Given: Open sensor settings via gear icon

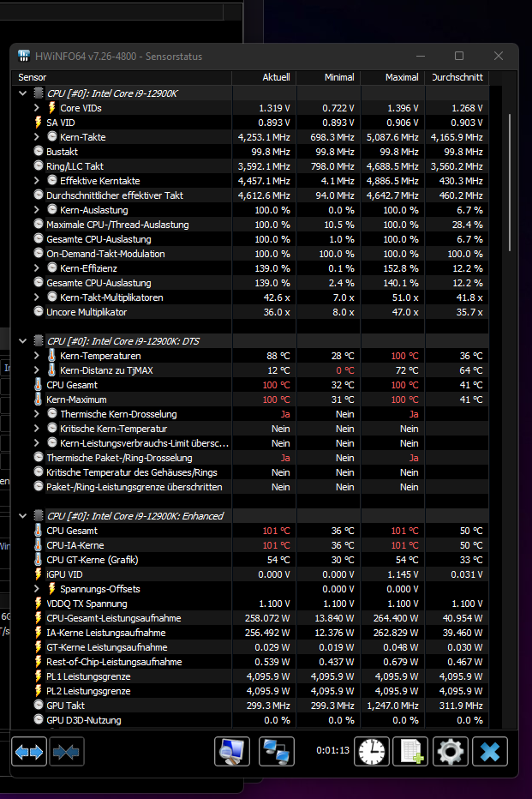Looking at the screenshot, I should [450, 752].
